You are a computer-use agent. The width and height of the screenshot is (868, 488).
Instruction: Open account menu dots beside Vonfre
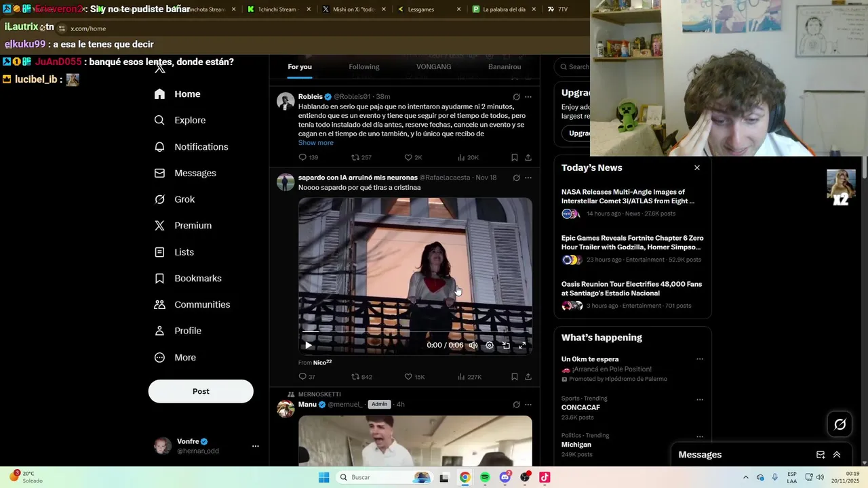256,446
